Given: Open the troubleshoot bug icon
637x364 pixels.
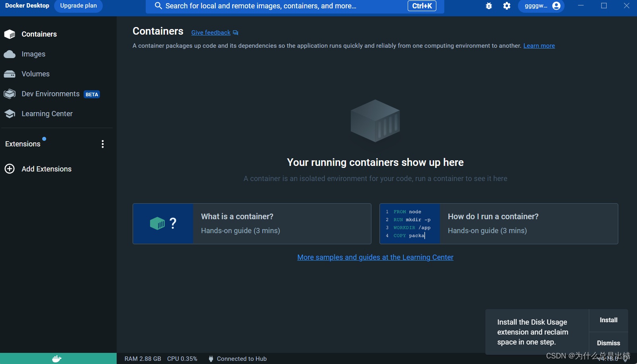Looking at the screenshot, I should pos(489,6).
